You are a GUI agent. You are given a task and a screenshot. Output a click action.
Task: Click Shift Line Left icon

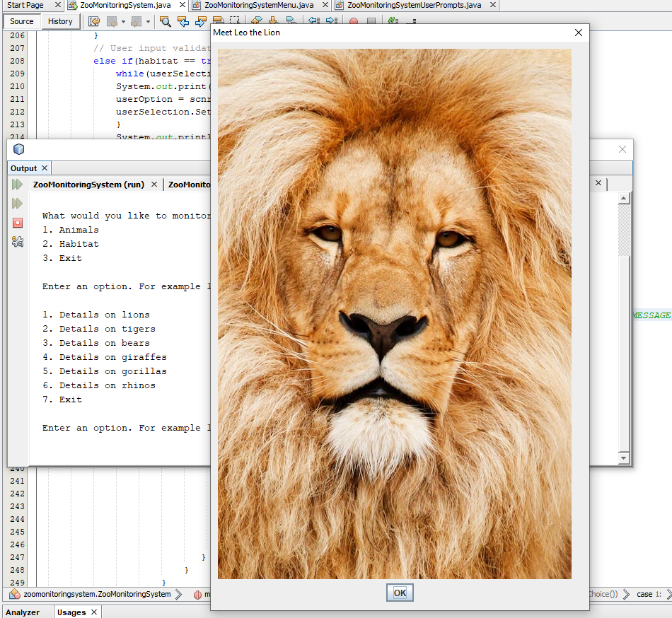313,20
